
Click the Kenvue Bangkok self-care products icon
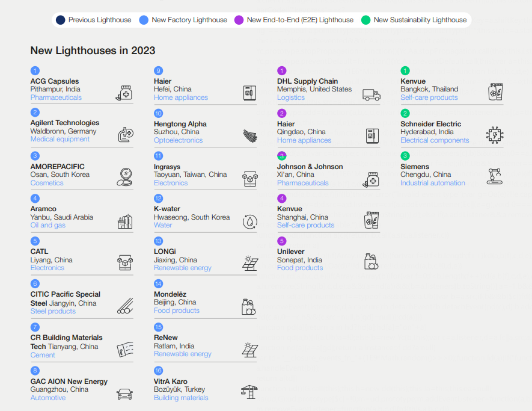coord(495,91)
